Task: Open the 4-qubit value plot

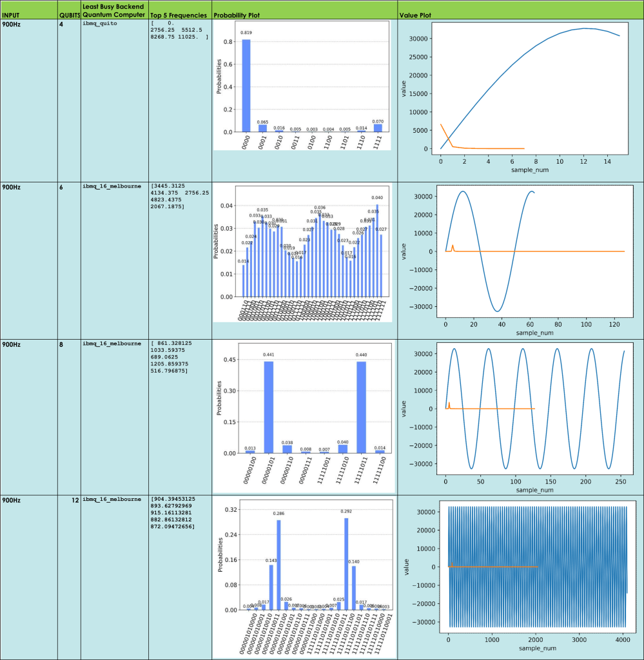Action: [x=521, y=97]
